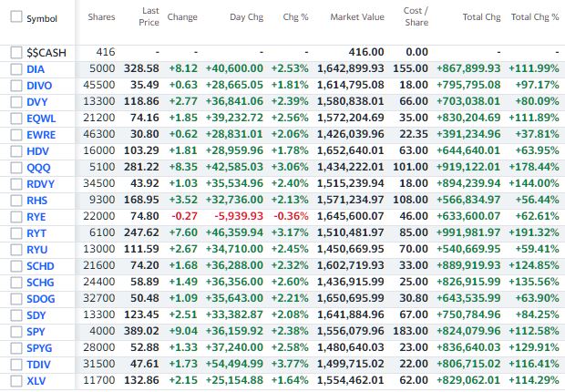
Task: Check the box next to DIA
Action: pos(16,68)
